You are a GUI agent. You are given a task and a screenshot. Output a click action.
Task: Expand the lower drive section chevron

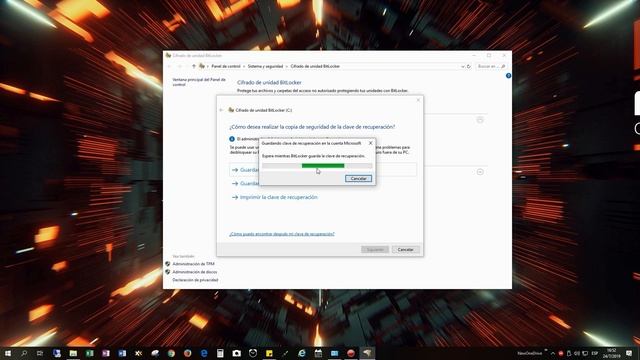[480, 172]
